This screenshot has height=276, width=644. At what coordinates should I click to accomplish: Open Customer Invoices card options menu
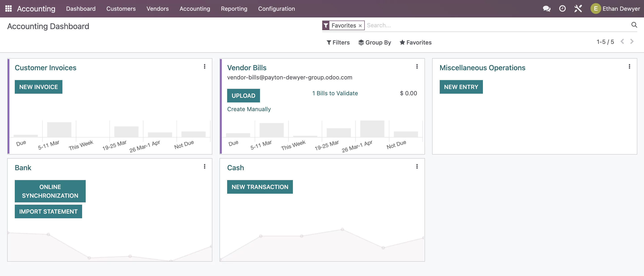[205, 66]
